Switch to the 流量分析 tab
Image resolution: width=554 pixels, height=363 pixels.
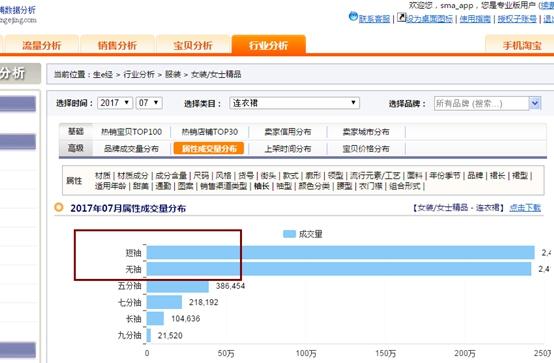click(x=42, y=45)
